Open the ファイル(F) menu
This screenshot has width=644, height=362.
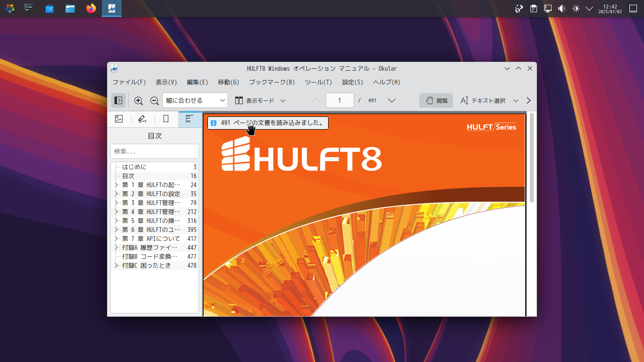(129, 82)
